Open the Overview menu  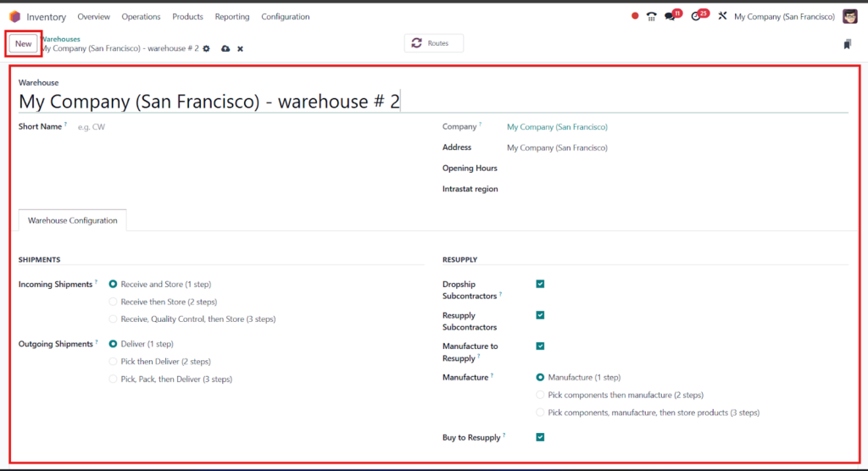pos(93,17)
